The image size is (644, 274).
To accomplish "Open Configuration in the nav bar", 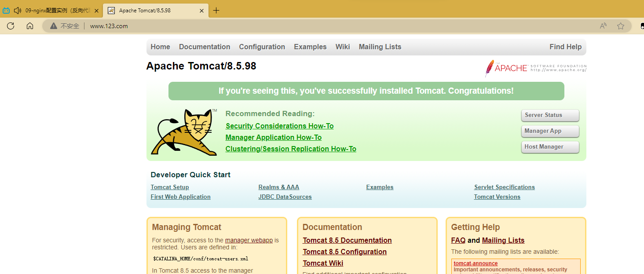I will (262, 47).
